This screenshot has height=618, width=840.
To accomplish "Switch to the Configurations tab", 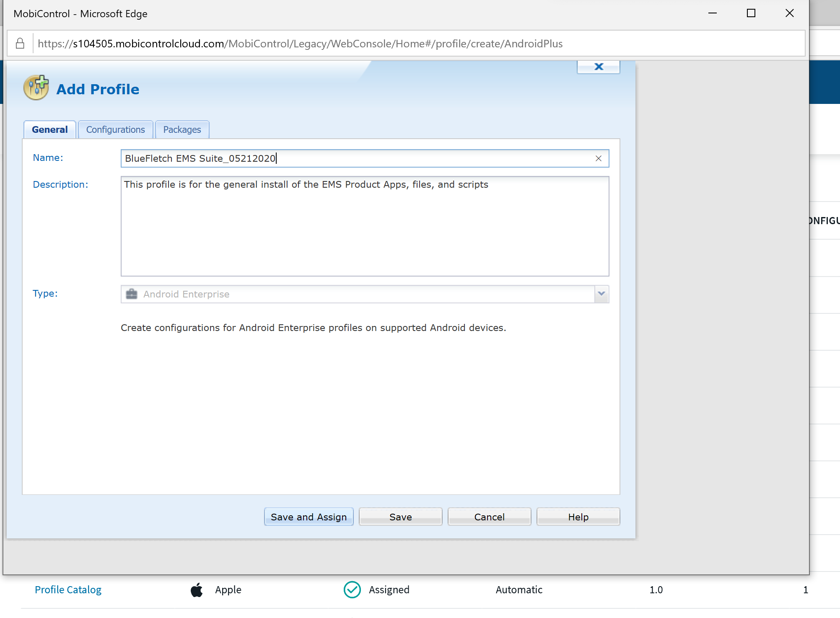I will click(116, 129).
